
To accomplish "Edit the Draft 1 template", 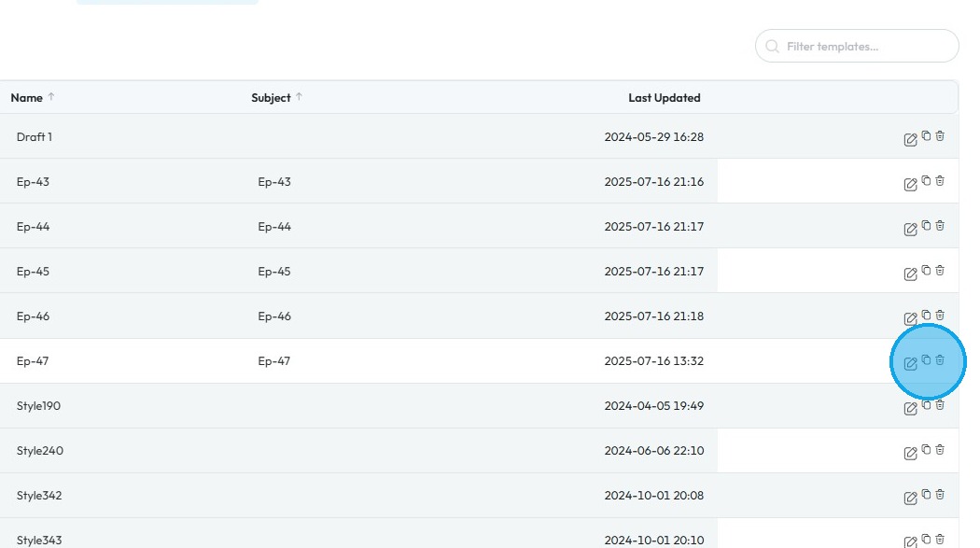I will 910,140.
